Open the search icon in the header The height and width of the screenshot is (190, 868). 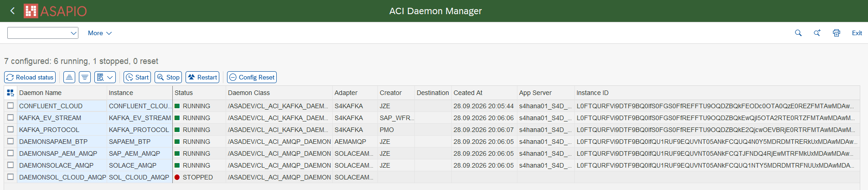pyautogui.click(x=798, y=33)
